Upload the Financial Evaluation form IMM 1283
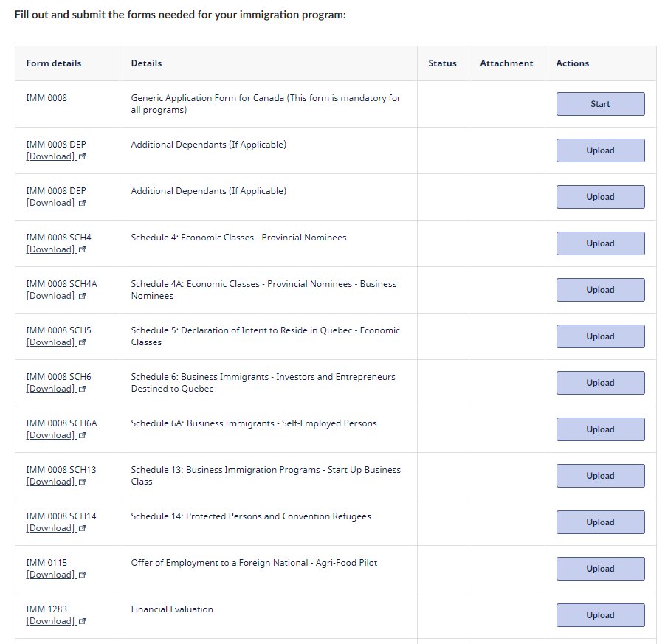The width and height of the screenshot is (665, 644). point(600,615)
